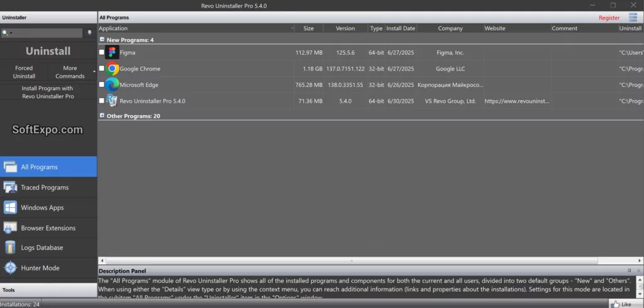Click the VS Revo Group, Ltd. cell
644x308 pixels.
pos(450,101)
